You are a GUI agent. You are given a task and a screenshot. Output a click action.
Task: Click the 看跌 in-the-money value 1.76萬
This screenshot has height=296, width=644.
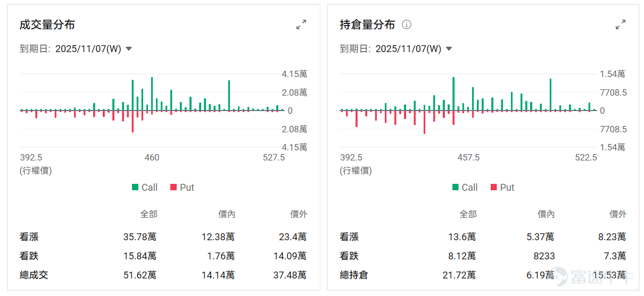[221, 256]
